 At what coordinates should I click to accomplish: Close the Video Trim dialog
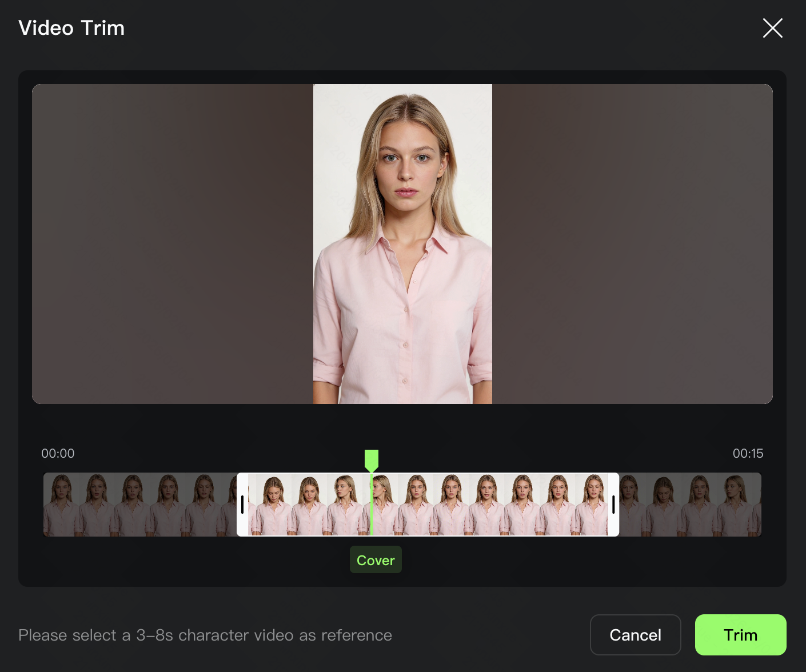(x=772, y=28)
